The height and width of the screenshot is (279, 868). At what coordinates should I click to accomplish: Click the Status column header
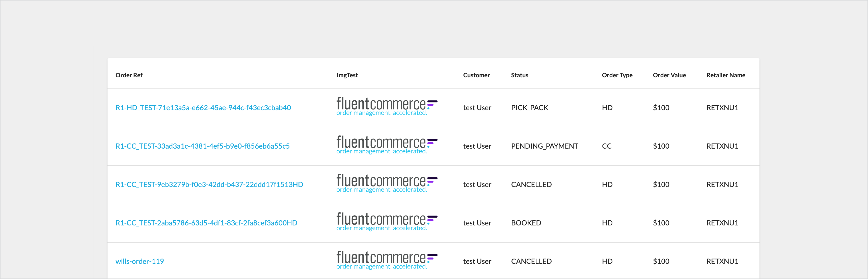click(519, 75)
